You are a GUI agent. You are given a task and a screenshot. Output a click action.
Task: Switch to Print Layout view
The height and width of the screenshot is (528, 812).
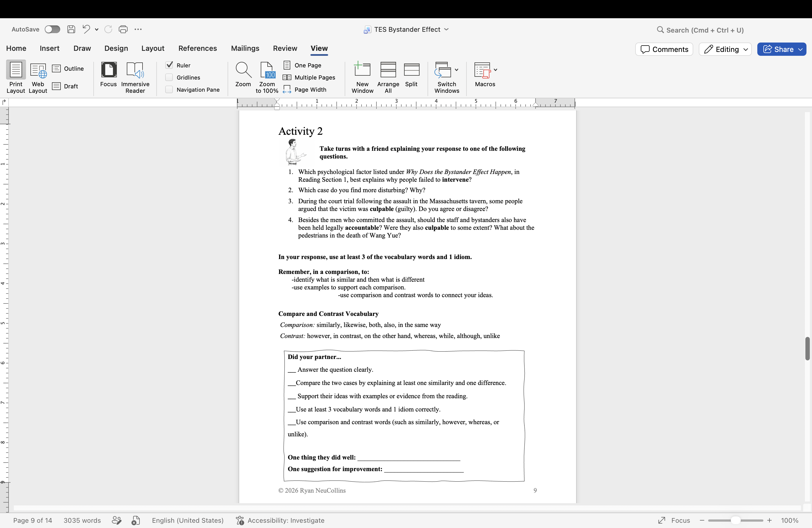click(x=16, y=77)
